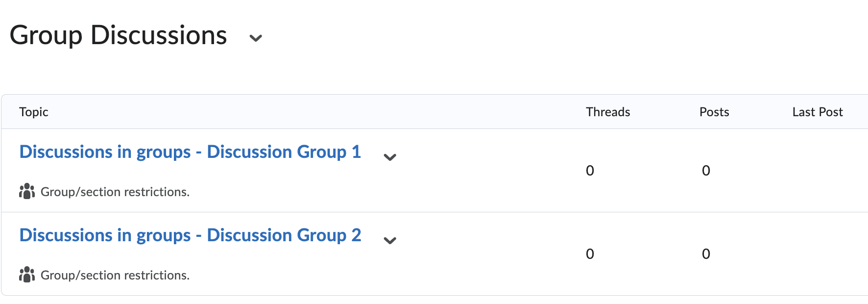Open the Group Discussions title actions chevron

click(x=256, y=38)
